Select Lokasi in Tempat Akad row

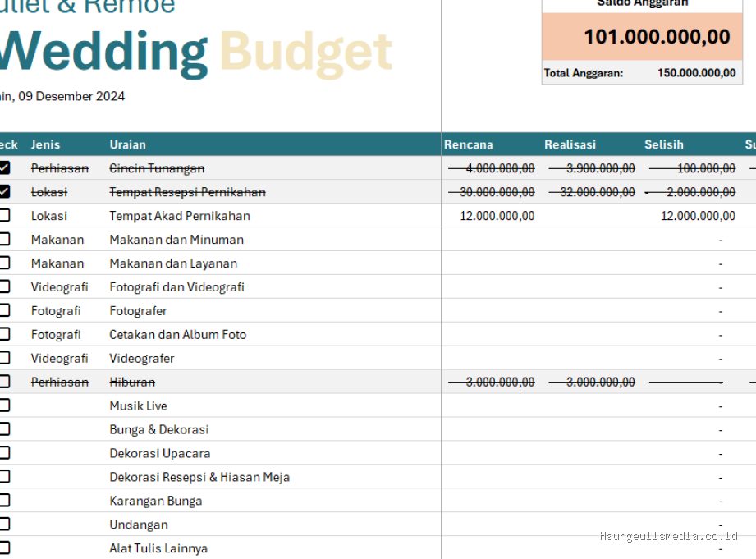[x=48, y=216]
